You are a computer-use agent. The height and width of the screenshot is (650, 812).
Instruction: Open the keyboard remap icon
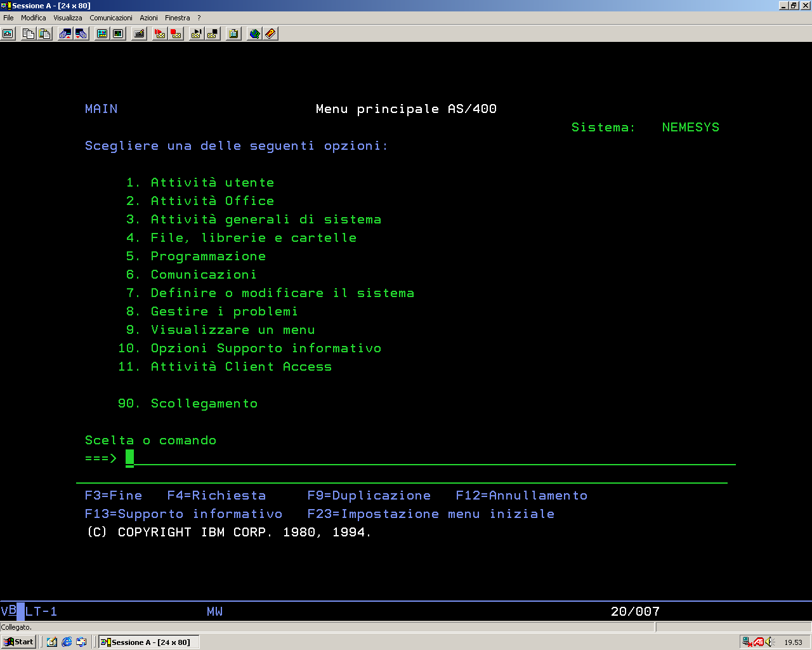[x=140, y=34]
